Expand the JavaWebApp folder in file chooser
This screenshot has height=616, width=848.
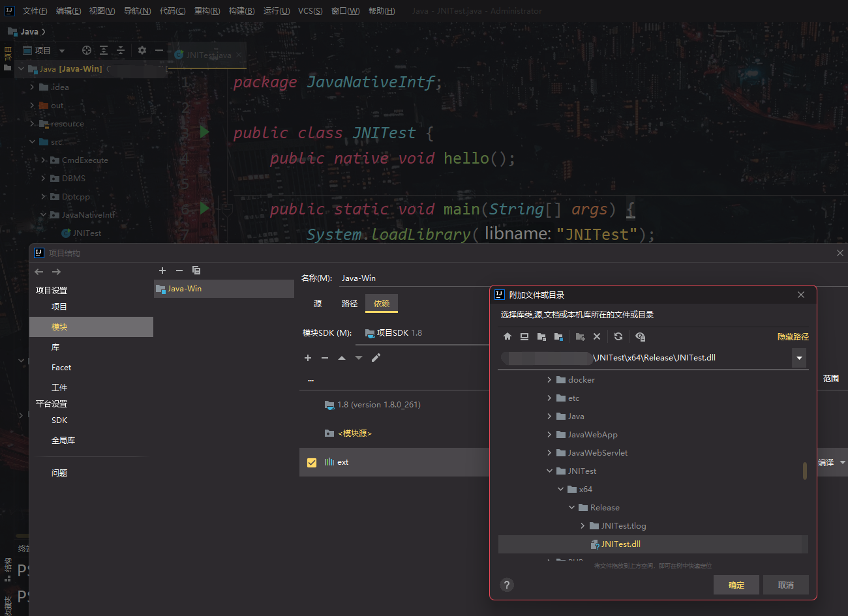pos(549,434)
